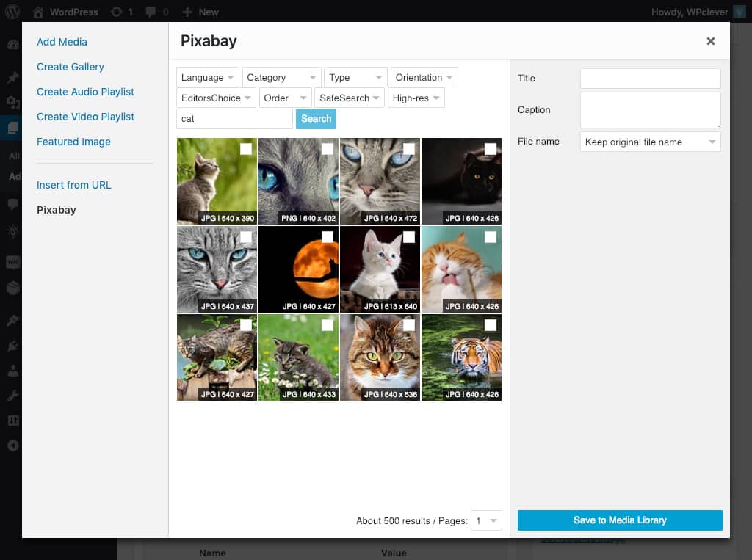This screenshot has height=560, width=752.
Task: Open the File name dropdown
Action: click(x=650, y=142)
